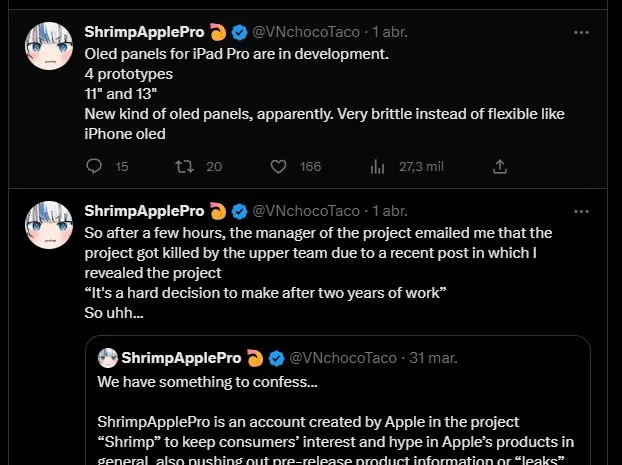This screenshot has height=465, width=622.
Task: Retweet the Oled panels tweet
Action: pos(184,166)
